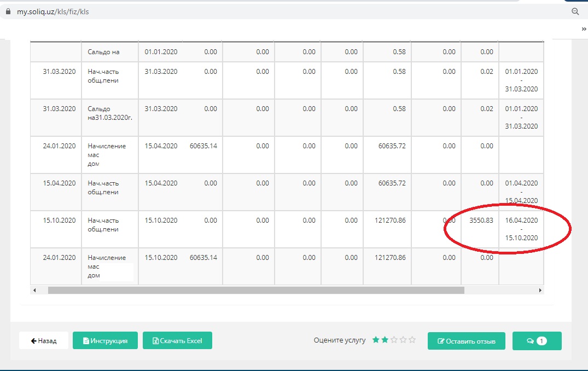588x371 pixels.
Task: Rate service with fifth star
Action: (x=412, y=340)
